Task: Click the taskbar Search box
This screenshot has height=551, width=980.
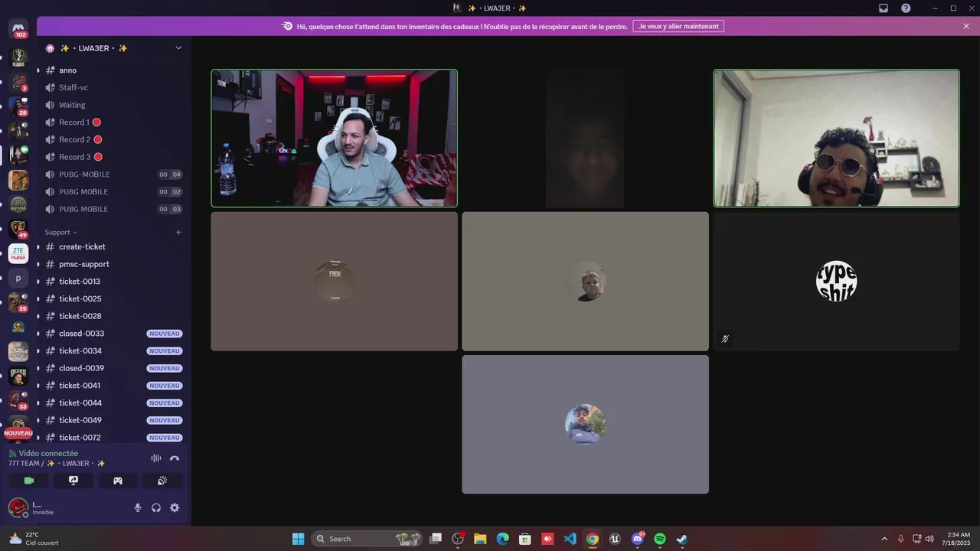Action: (x=367, y=539)
